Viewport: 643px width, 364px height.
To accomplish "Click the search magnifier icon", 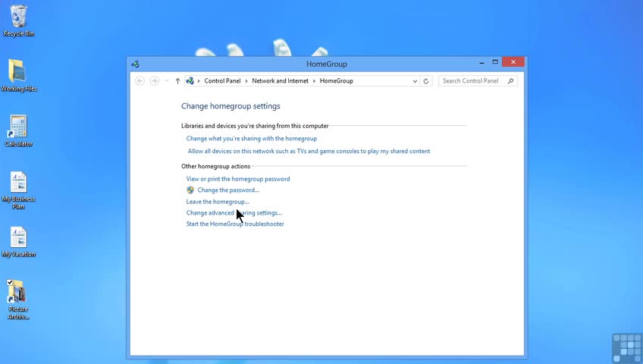I will 510,80.
